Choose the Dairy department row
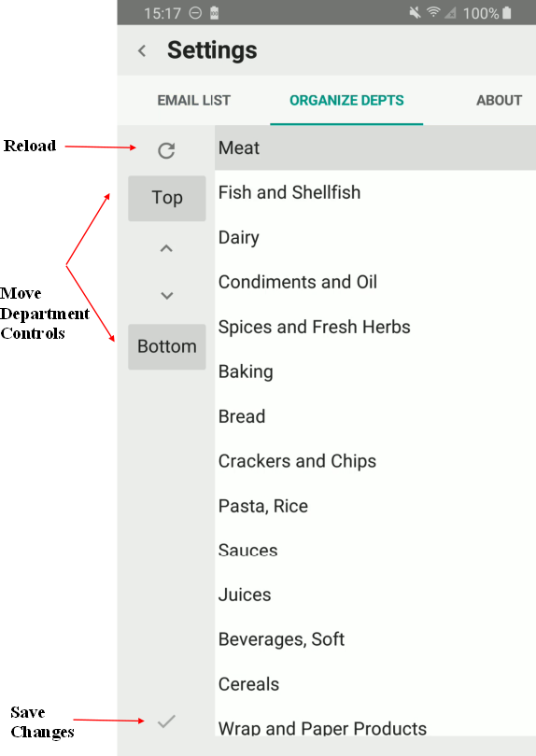 (375, 237)
